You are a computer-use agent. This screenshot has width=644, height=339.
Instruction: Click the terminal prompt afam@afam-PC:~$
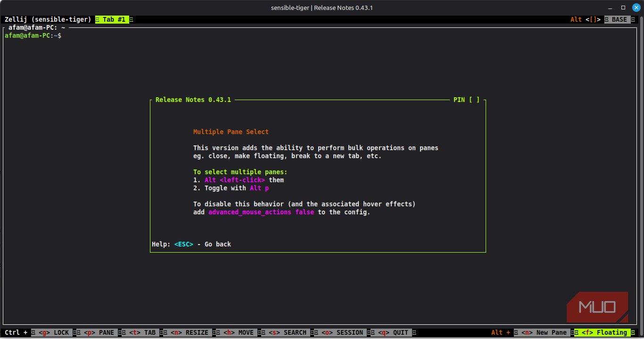click(33, 35)
